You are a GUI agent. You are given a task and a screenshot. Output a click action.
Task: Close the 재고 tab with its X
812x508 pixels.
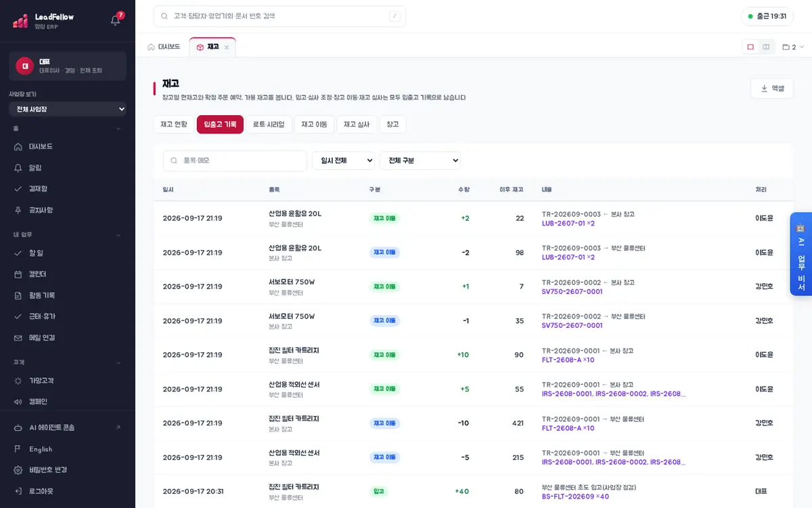227,47
